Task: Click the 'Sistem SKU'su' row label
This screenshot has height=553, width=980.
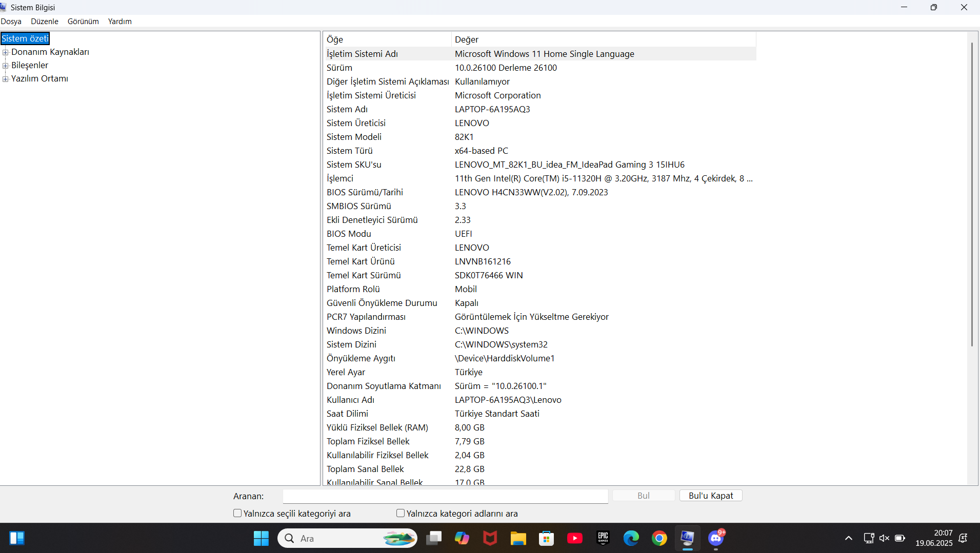Action: (x=354, y=165)
